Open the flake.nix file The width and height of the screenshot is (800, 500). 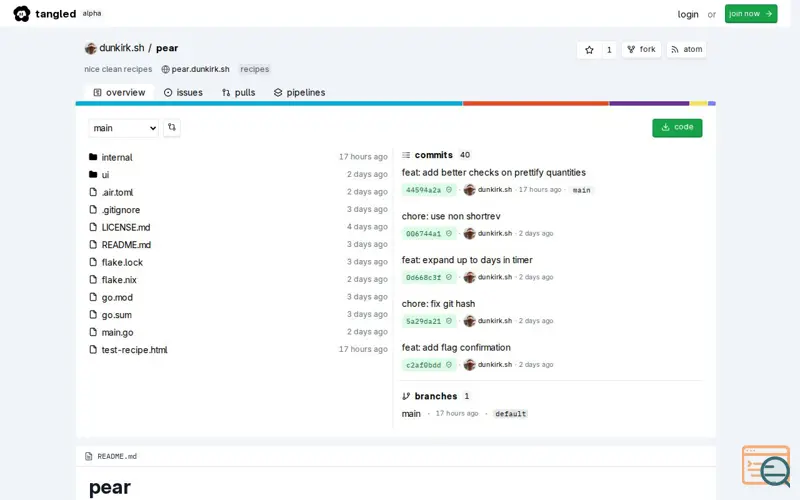[119, 280]
